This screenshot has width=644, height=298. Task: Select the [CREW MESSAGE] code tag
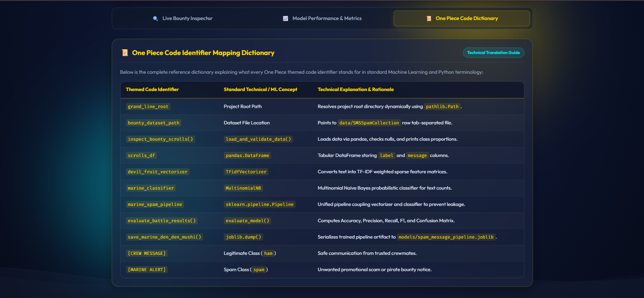[147, 253]
